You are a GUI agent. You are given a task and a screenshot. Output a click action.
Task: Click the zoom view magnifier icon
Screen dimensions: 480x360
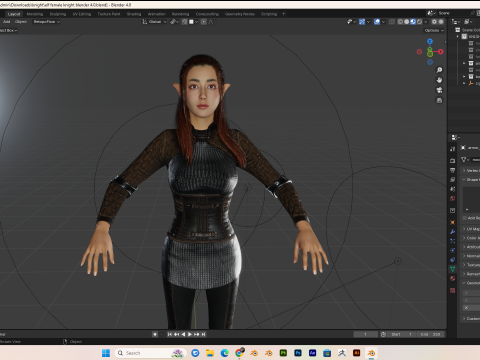pyautogui.click(x=439, y=70)
